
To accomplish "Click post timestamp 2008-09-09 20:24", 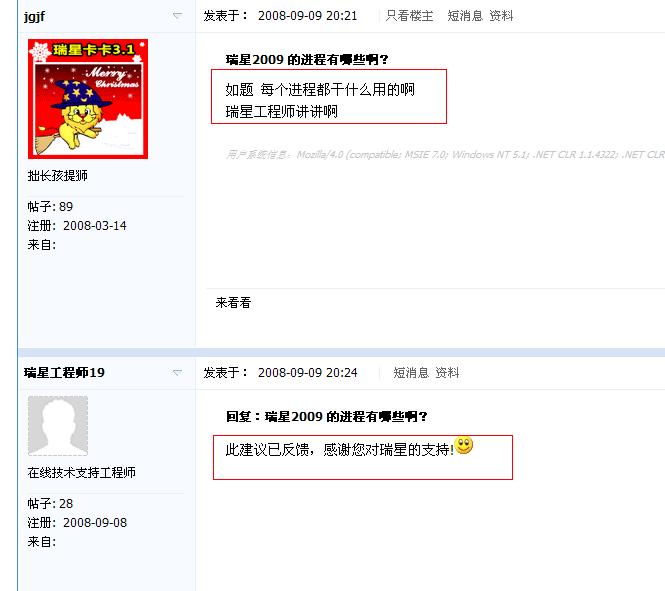I will pos(307,373).
